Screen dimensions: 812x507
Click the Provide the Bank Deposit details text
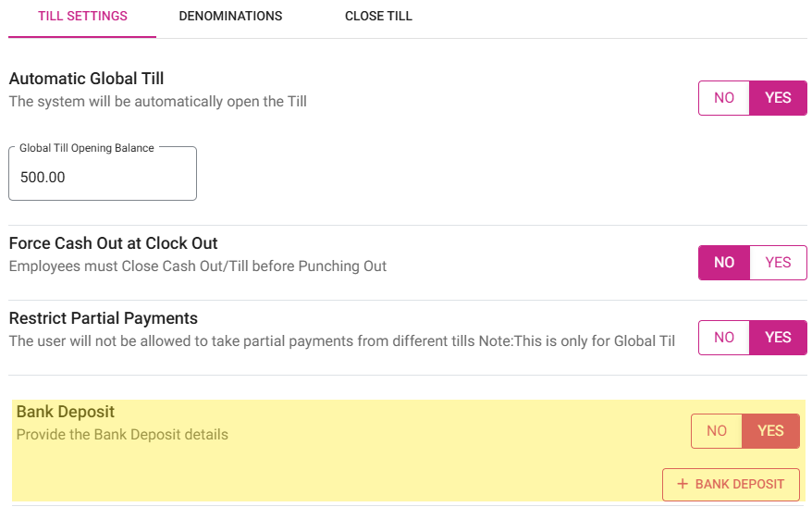pyautogui.click(x=122, y=434)
